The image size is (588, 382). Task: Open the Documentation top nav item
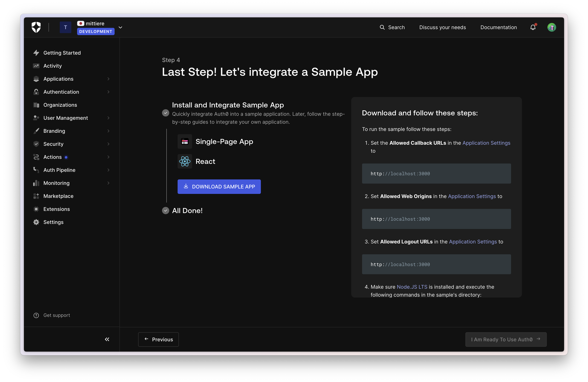(498, 27)
